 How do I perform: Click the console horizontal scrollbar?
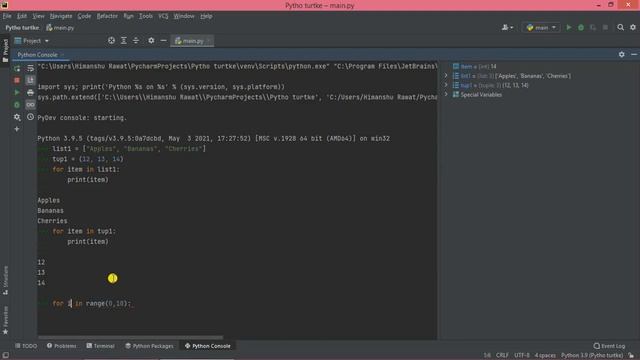[x=131, y=338]
